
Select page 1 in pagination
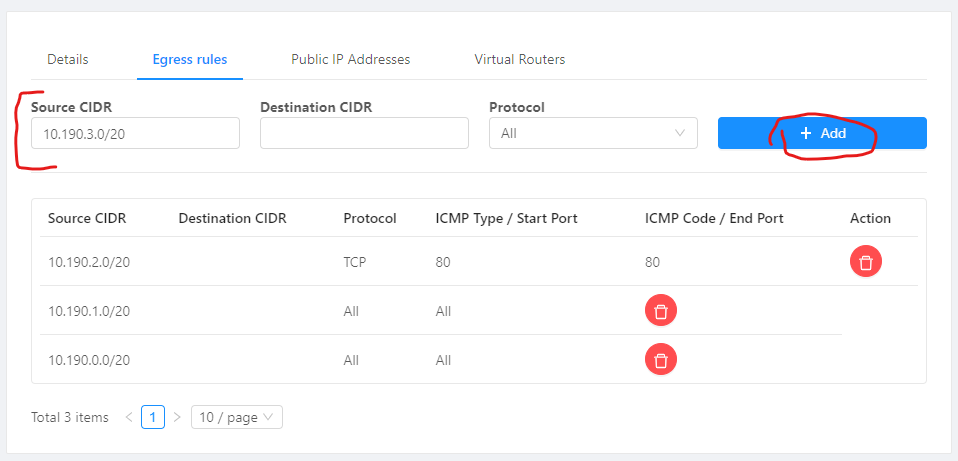click(153, 417)
